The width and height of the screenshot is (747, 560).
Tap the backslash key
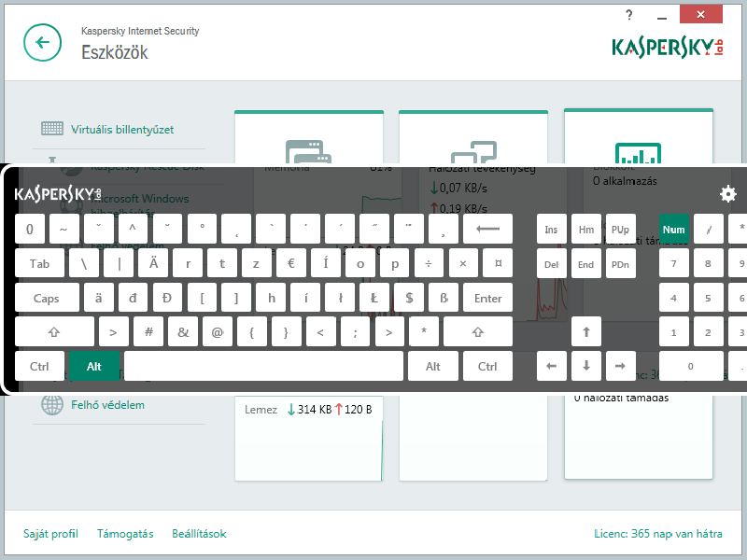tap(84, 263)
